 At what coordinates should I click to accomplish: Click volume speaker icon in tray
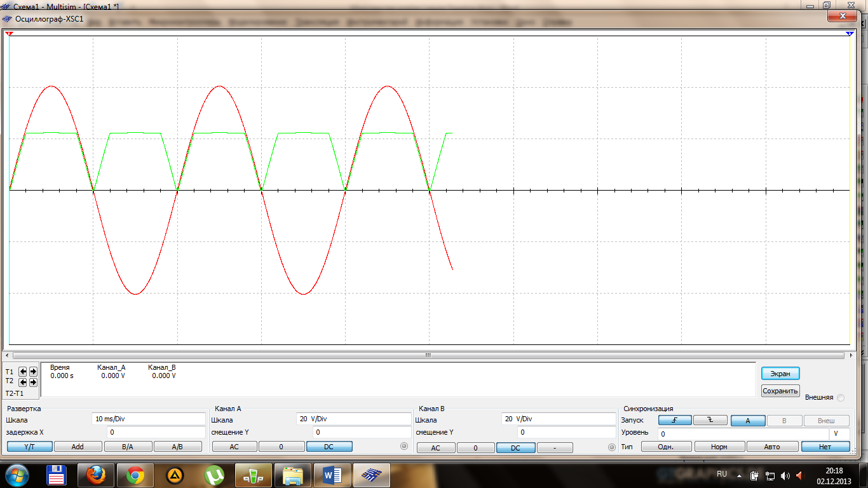point(785,475)
